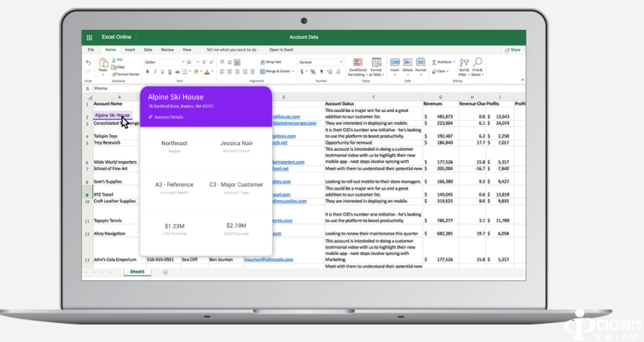Open the File tab
Viewport: 644px width, 342px height.
click(x=91, y=50)
